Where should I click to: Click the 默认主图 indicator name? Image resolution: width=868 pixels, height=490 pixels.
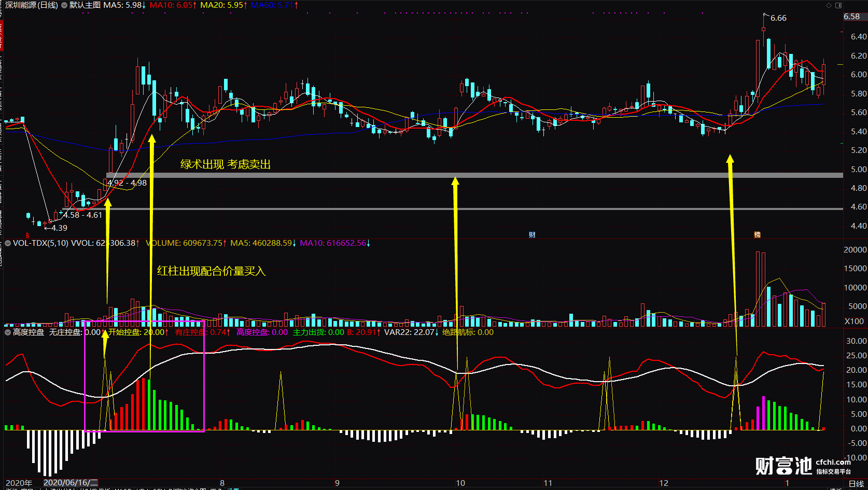(85, 5)
